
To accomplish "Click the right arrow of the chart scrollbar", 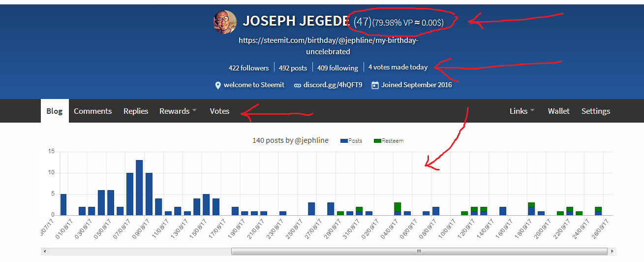I will [x=612, y=251].
